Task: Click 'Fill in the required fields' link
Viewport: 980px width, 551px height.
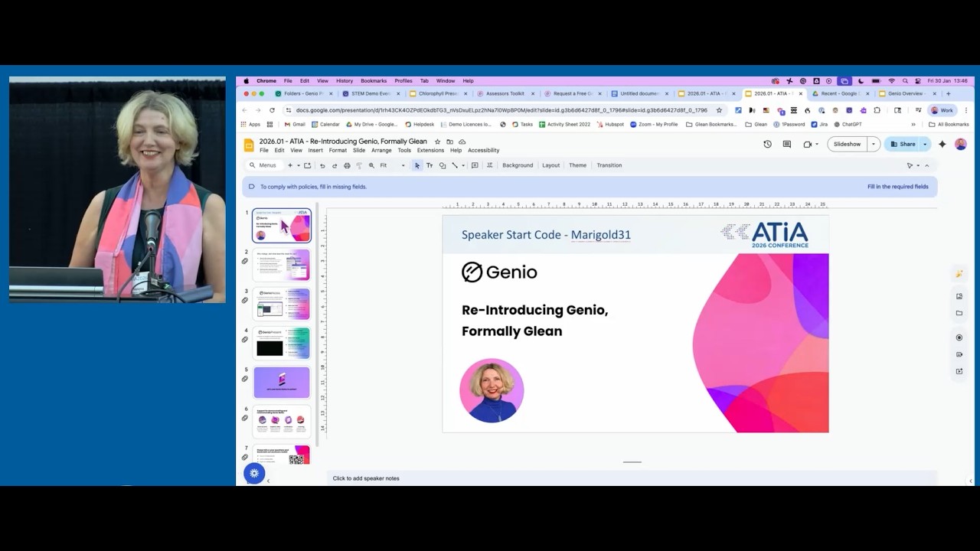Action: (897, 187)
